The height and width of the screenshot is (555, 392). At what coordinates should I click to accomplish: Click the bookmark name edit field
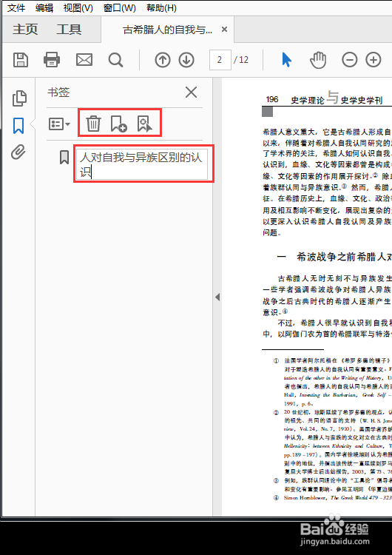(142, 164)
